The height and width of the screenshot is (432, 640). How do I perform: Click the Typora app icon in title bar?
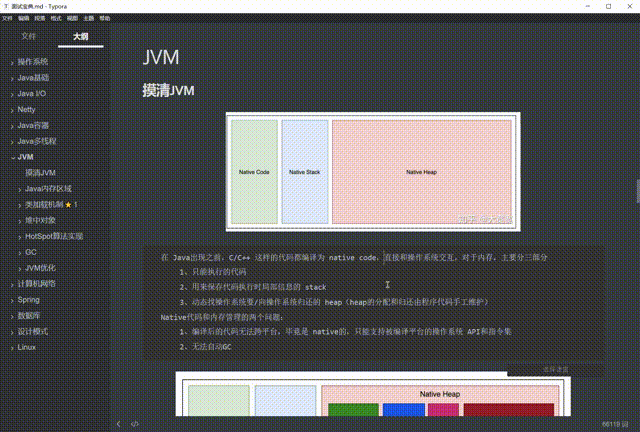tap(6, 6)
